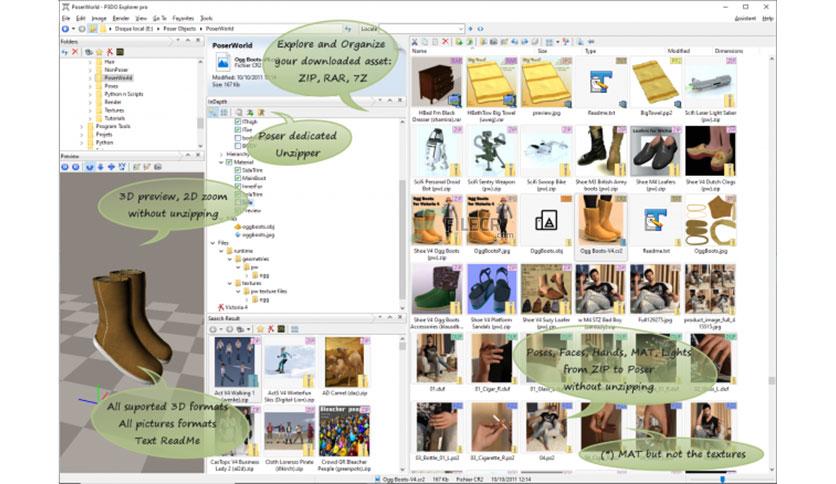The image size is (836, 484).
Task: Open the Image menu
Action: [99, 18]
